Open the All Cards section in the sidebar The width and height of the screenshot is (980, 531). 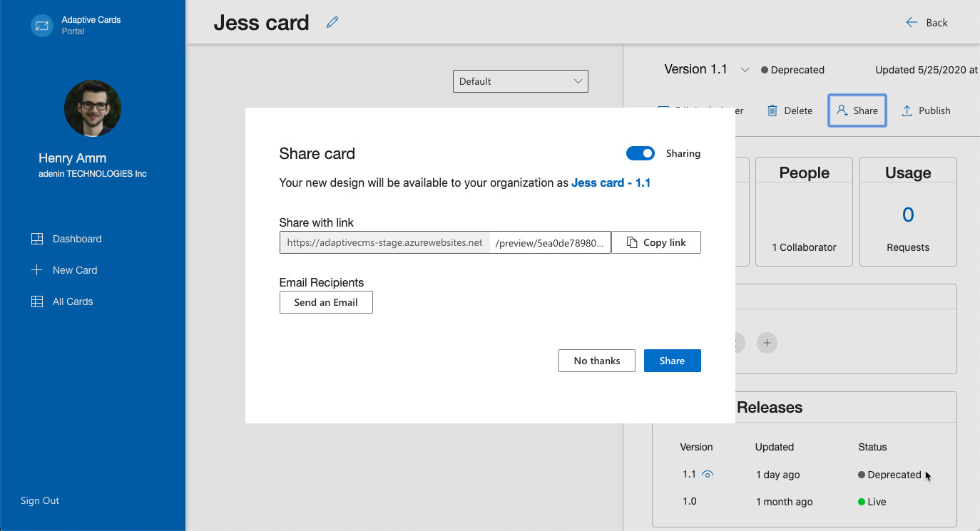(72, 301)
